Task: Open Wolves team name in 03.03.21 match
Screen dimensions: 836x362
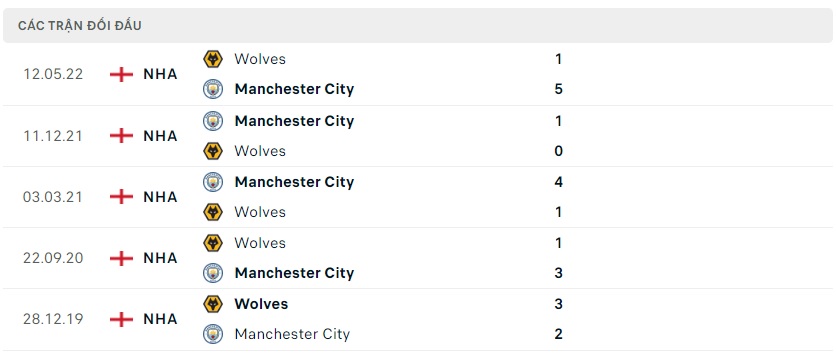Action: pos(260,212)
